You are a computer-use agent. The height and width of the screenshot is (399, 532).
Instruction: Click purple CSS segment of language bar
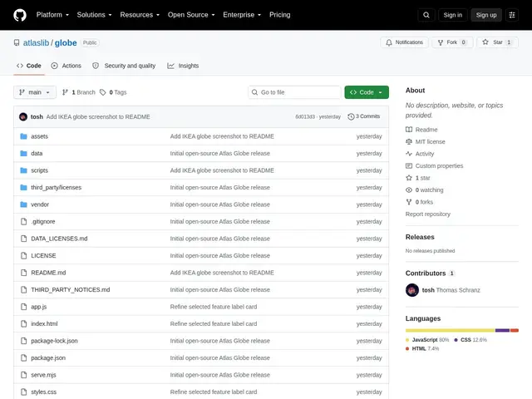[x=502, y=330]
